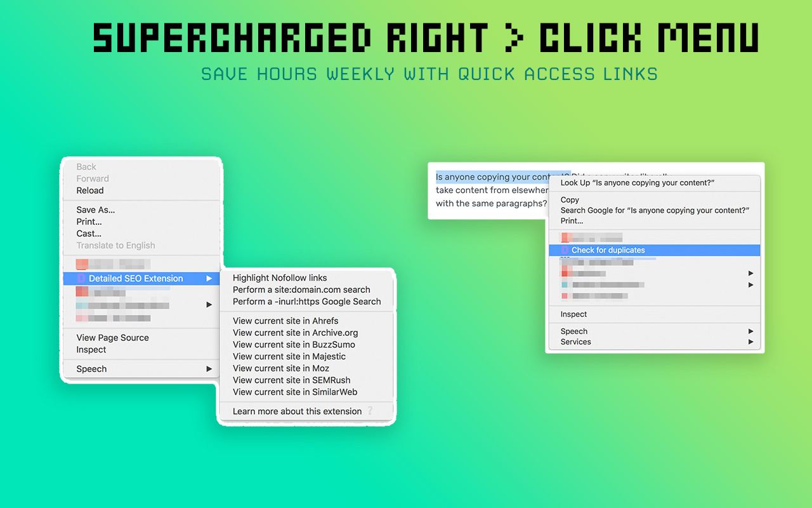Choose Copy from the right menu
This screenshot has width=812, height=508.
click(569, 199)
